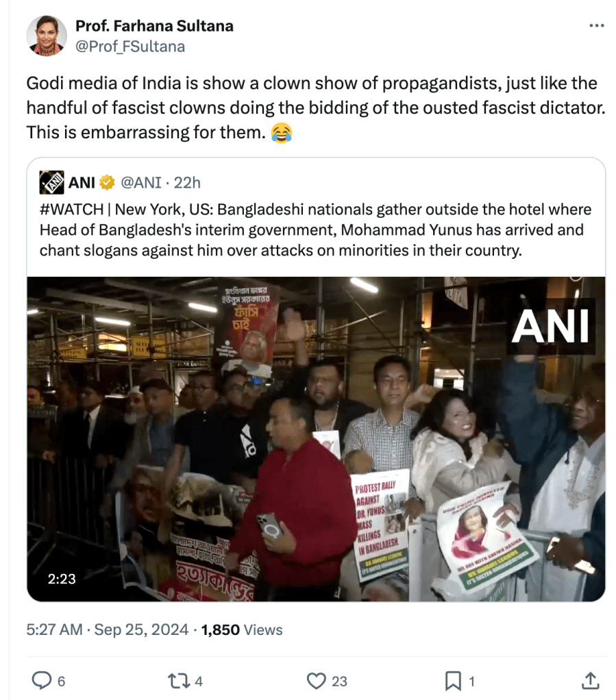Click the laughing-crying emoji in the tweet
This screenshot has width=616, height=700.
click(x=282, y=133)
